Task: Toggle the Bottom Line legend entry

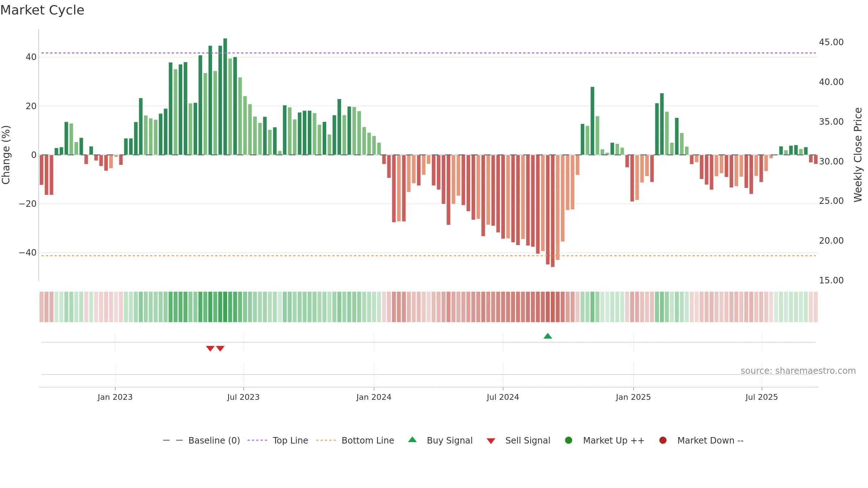Action: tap(355, 440)
